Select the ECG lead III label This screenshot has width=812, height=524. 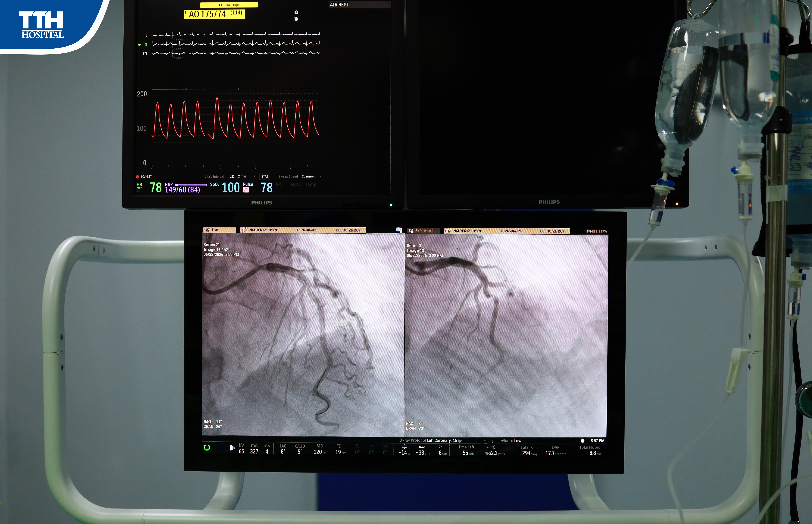tap(145, 54)
